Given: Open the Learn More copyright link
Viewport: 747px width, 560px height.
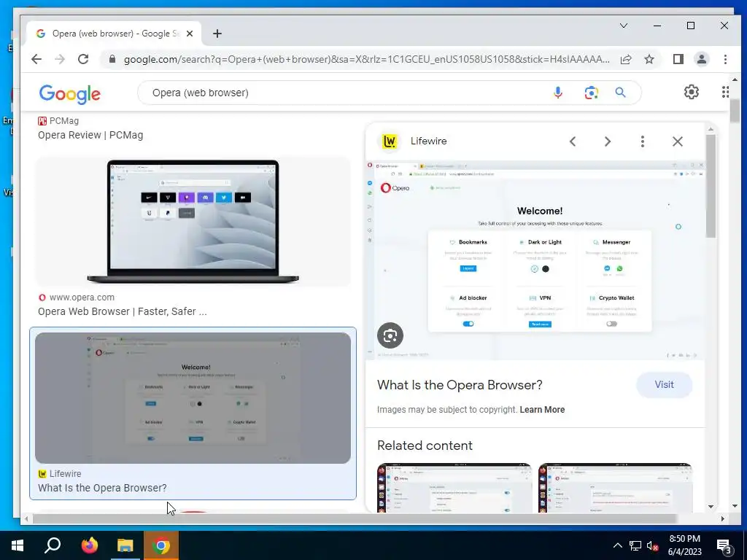Looking at the screenshot, I should pos(542,410).
